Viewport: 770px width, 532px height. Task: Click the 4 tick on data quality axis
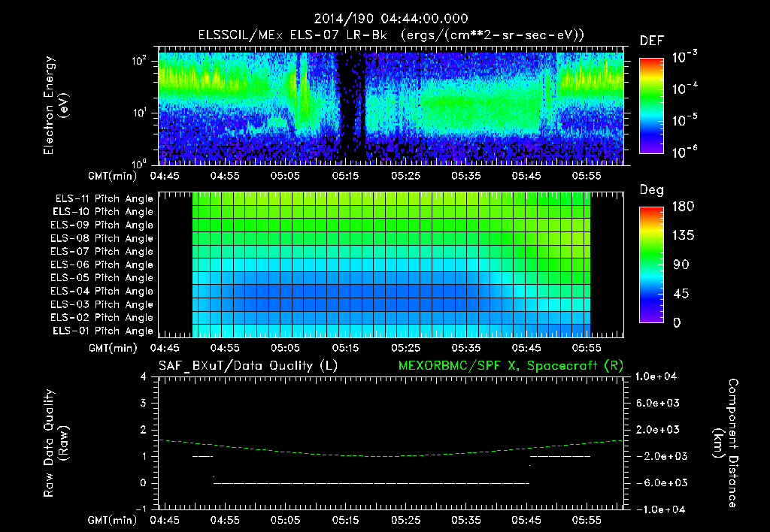tap(144, 376)
